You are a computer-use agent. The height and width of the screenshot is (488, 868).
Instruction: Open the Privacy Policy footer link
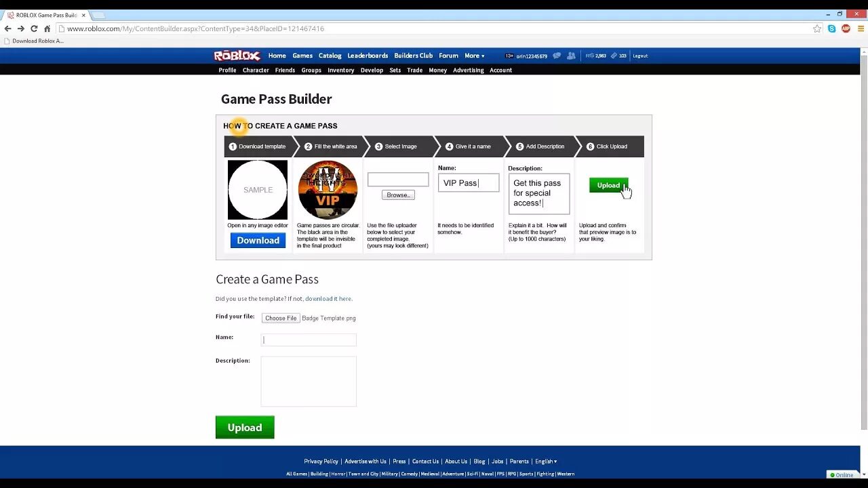321,461
